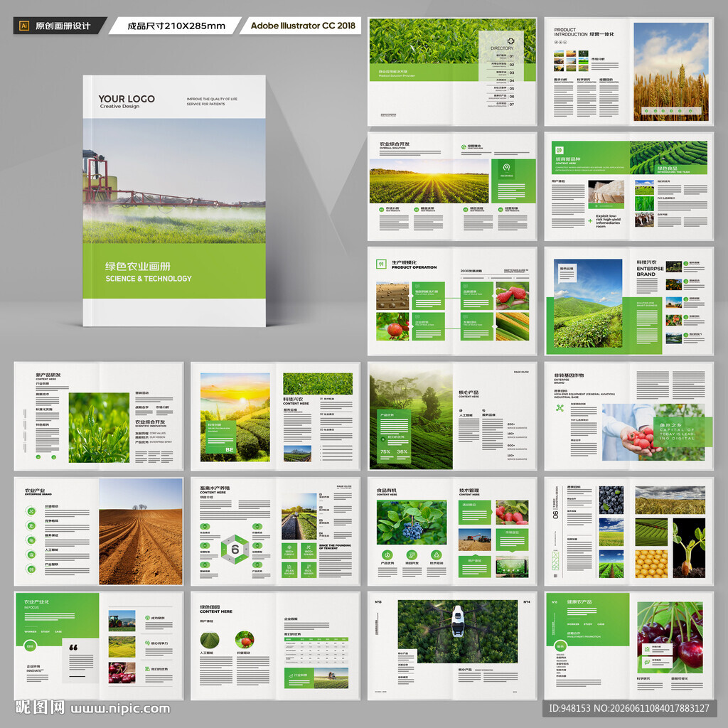Viewport: 728px width, 728px height.
Task: Click the 'ENTERPSE BRAND' heading beside '科技兴农'
Action: [x=650, y=271]
